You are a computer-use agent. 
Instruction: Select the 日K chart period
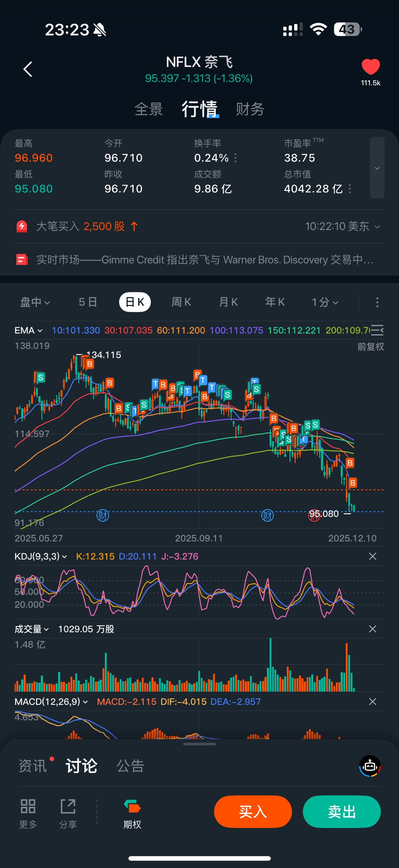tap(135, 302)
